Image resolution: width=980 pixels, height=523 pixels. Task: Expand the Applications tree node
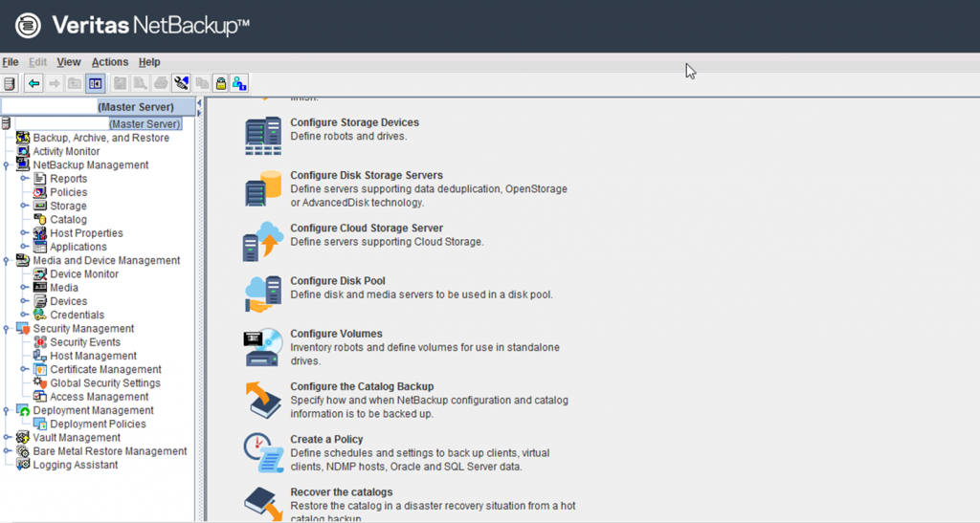(x=24, y=247)
